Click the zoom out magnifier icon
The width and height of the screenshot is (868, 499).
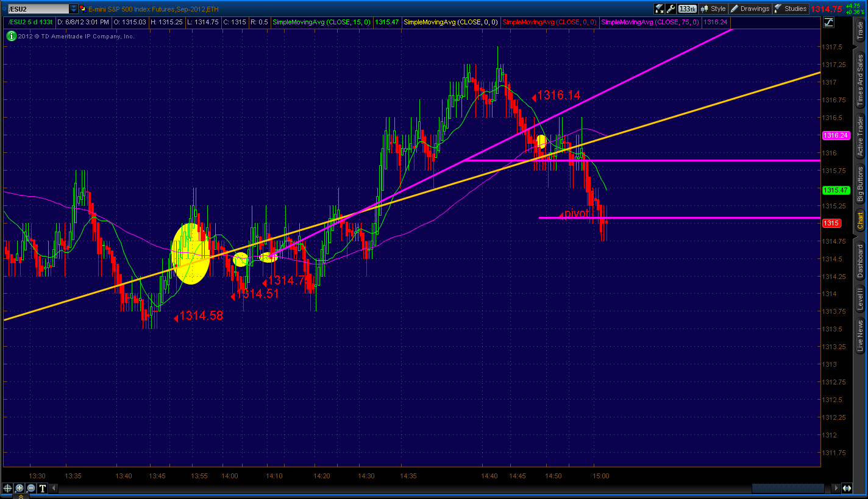point(30,488)
